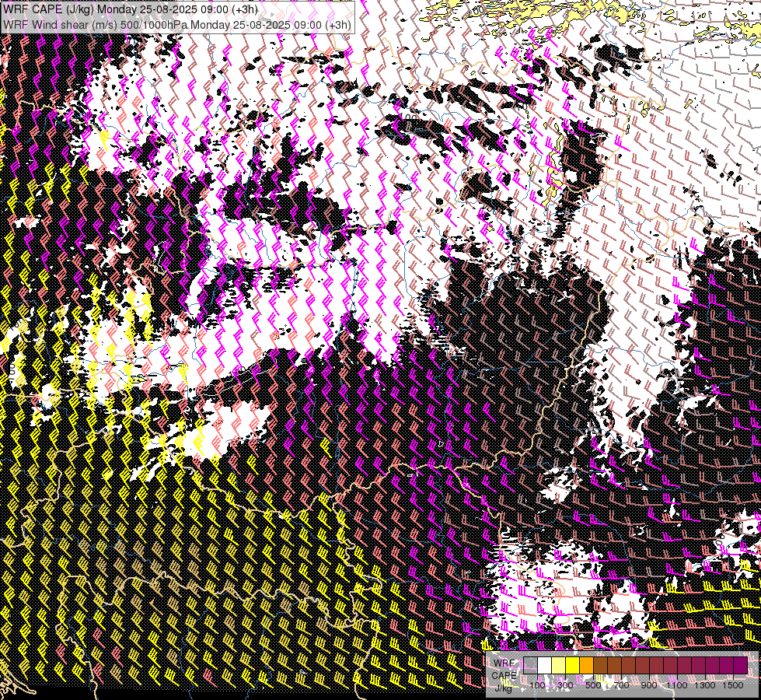Click the gray first CAPE legend swatch
761x700 pixels.
(x=530, y=665)
